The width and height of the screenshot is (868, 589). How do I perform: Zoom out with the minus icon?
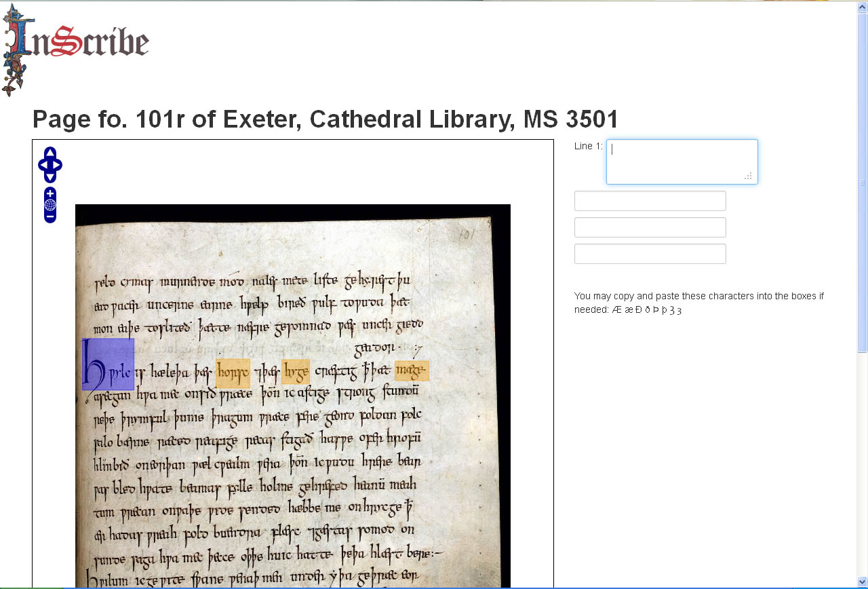coord(50,216)
